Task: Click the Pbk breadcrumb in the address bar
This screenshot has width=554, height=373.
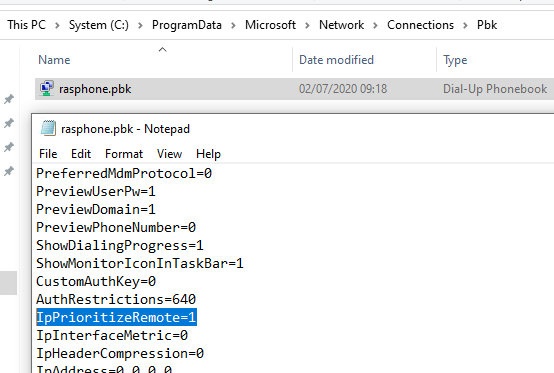Action: [487, 25]
